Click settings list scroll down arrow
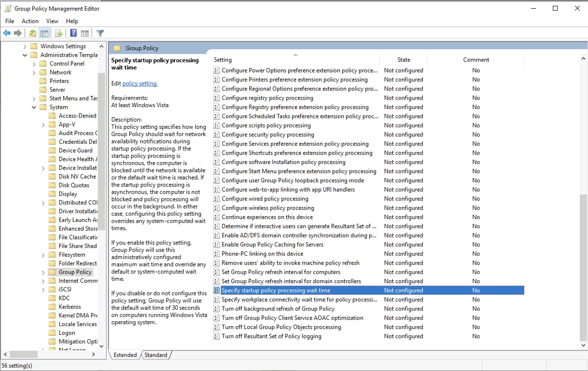The image size is (588, 371). [x=583, y=345]
